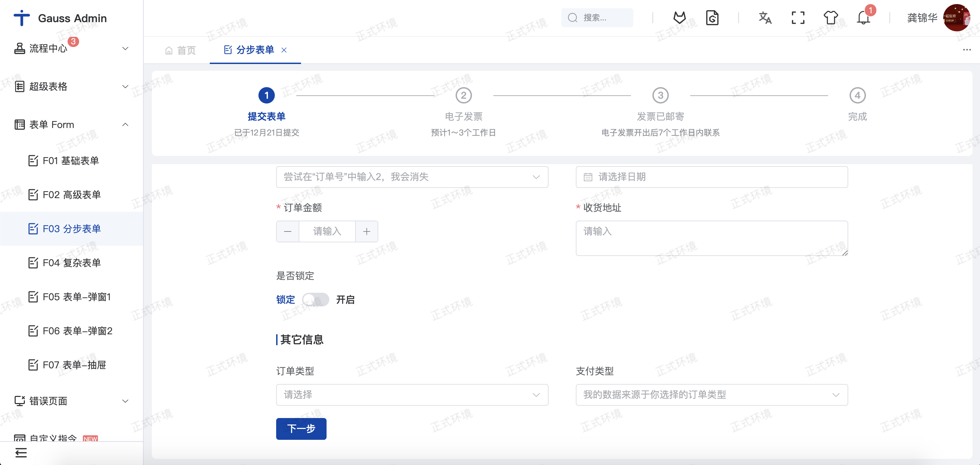Switch language via the translate icon
This screenshot has height=465, width=980.
coord(765,17)
